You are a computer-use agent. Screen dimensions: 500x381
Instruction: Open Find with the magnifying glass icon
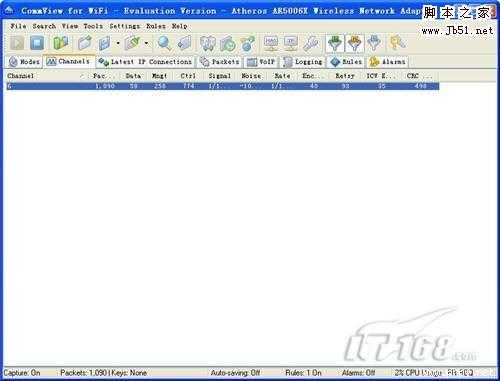click(164, 43)
